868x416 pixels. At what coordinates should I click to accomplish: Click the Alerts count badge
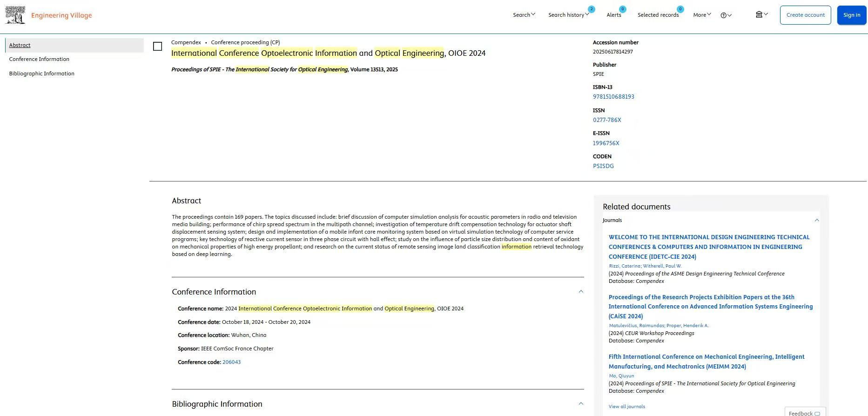tap(623, 9)
